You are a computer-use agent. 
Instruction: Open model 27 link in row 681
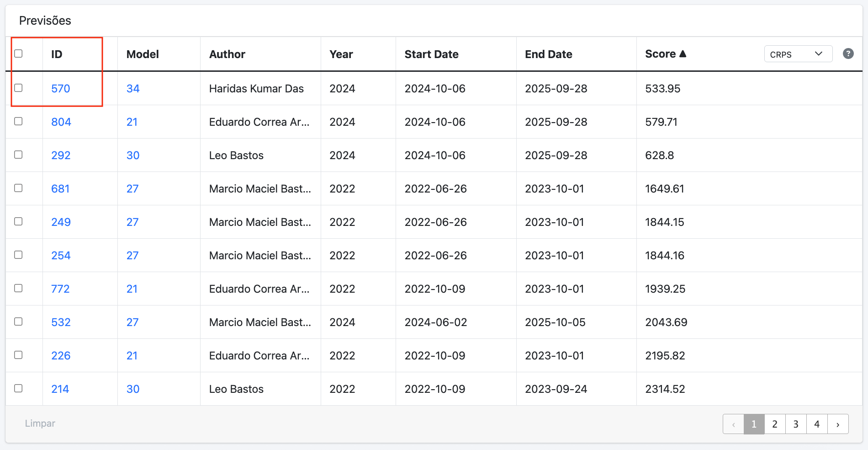[132, 189]
